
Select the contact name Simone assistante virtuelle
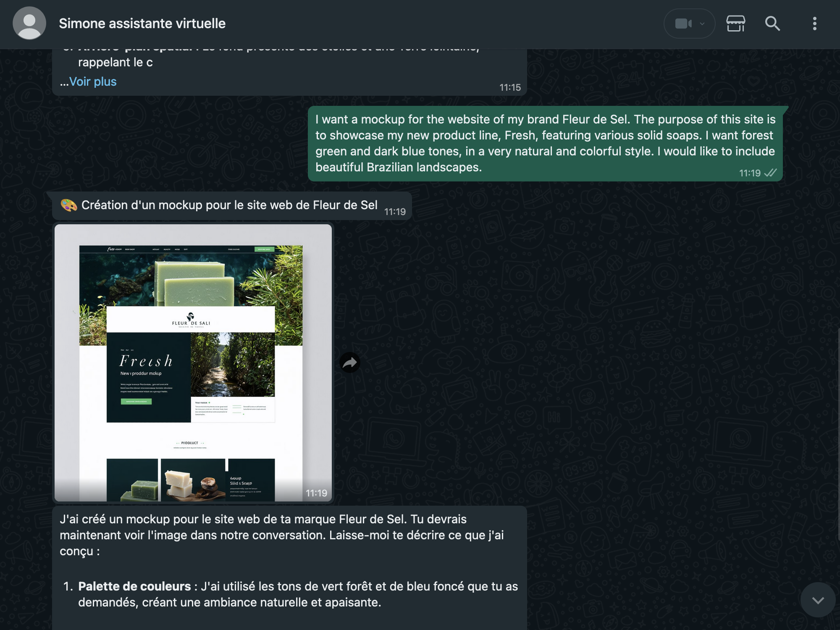point(142,24)
